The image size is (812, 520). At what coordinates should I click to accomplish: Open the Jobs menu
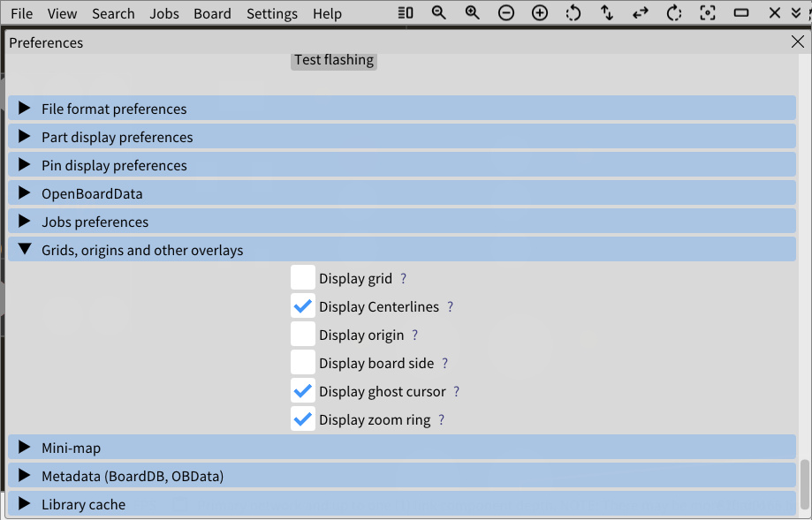coord(164,13)
